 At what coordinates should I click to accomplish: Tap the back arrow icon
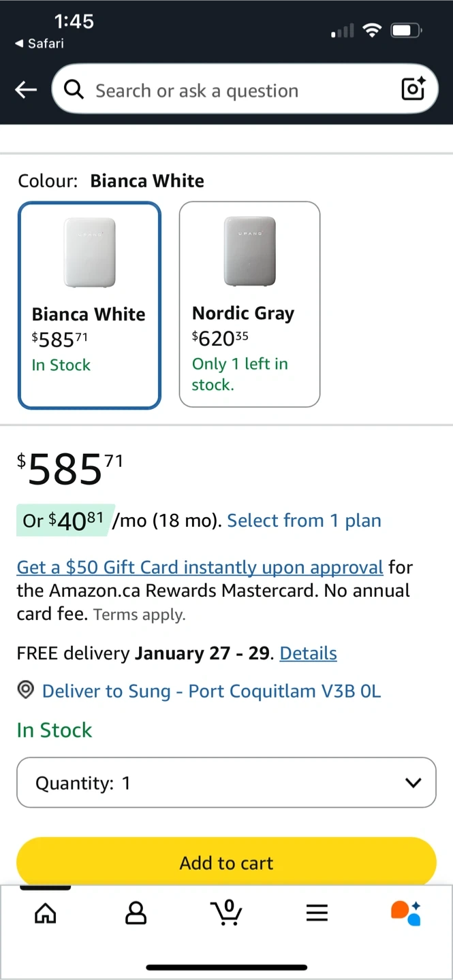pos(26,90)
